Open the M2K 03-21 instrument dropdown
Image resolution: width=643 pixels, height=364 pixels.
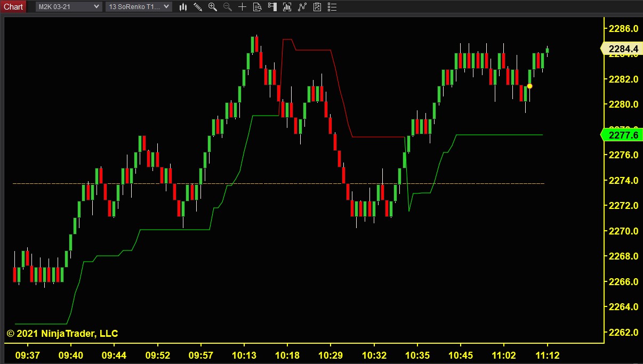[68, 7]
